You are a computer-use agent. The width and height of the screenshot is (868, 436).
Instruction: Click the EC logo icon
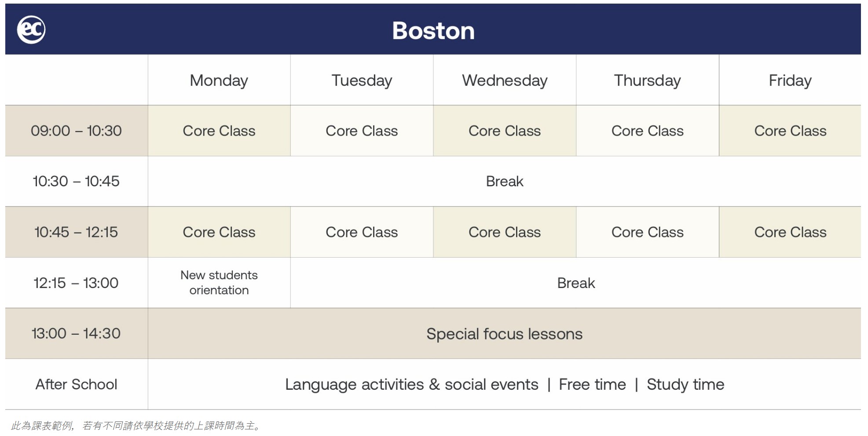click(31, 30)
